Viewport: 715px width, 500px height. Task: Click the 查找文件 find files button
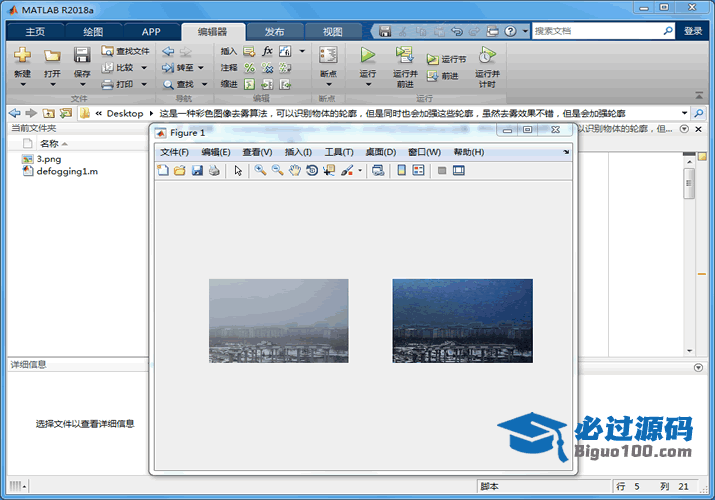point(125,51)
